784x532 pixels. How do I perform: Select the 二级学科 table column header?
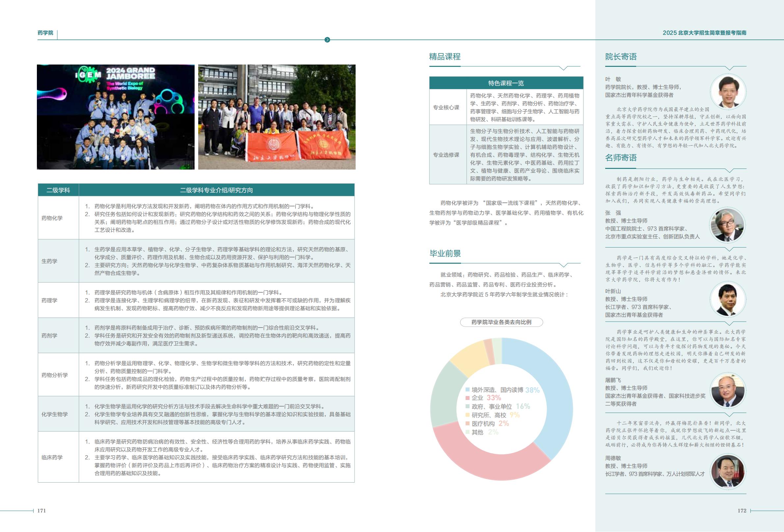tap(58, 190)
